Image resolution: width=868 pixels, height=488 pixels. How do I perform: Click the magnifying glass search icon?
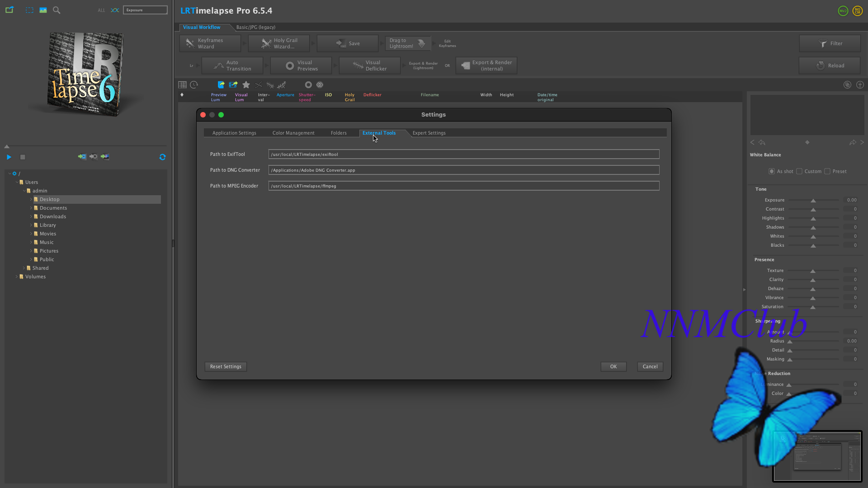click(x=57, y=10)
